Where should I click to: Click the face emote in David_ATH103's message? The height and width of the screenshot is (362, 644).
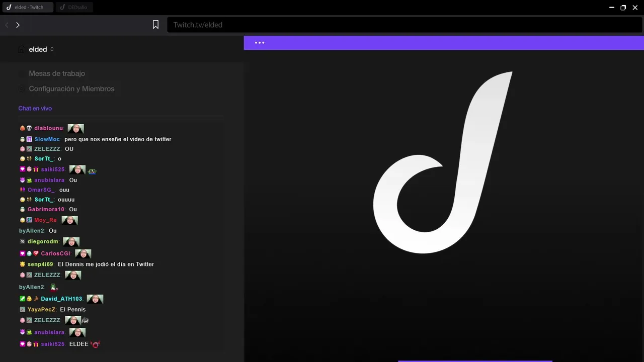(x=95, y=299)
